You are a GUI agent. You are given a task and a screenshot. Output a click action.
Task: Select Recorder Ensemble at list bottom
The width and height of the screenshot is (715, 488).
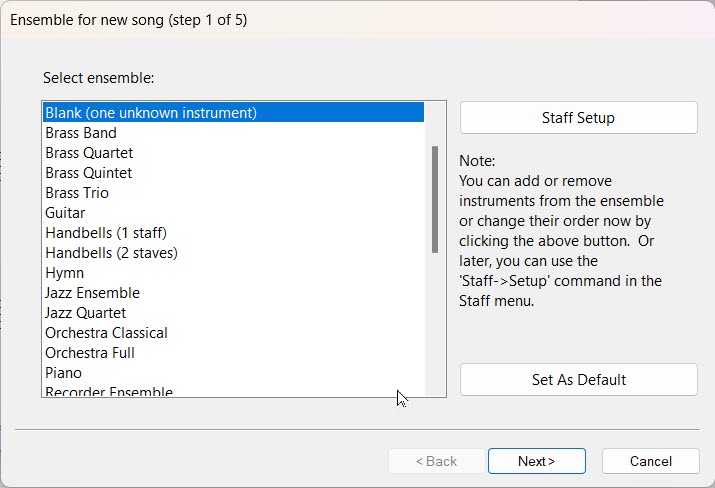tap(109, 392)
